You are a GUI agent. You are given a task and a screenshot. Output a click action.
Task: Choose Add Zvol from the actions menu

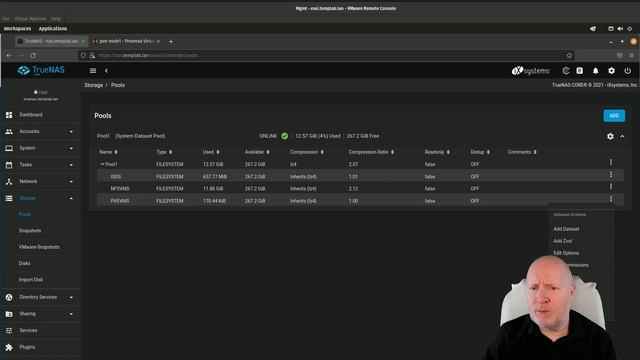[562, 241]
